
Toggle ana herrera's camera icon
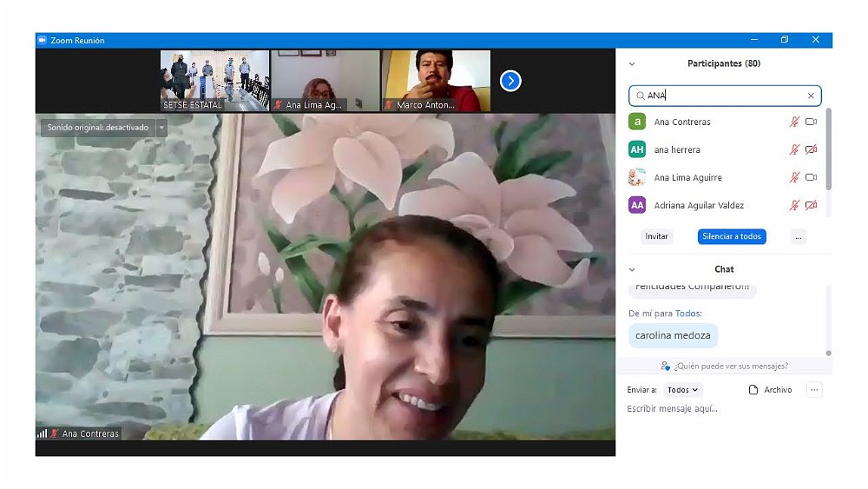pyautogui.click(x=811, y=149)
